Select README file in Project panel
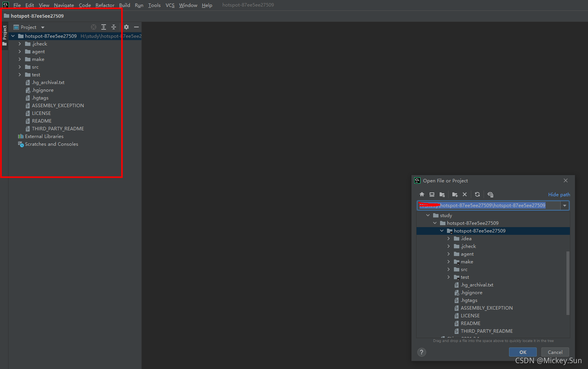The image size is (588, 369). (x=42, y=121)
